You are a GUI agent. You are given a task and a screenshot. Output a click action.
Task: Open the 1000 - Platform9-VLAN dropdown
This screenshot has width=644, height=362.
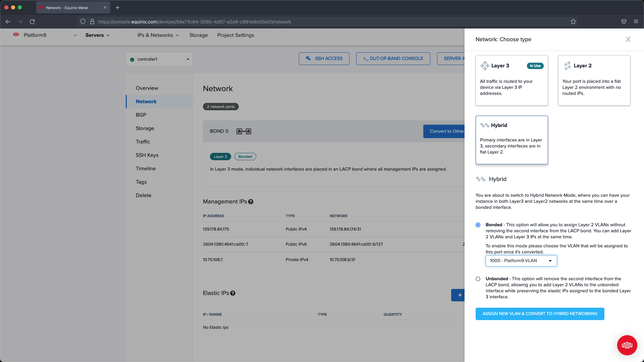pyautogui.click(x=521, y=261)
